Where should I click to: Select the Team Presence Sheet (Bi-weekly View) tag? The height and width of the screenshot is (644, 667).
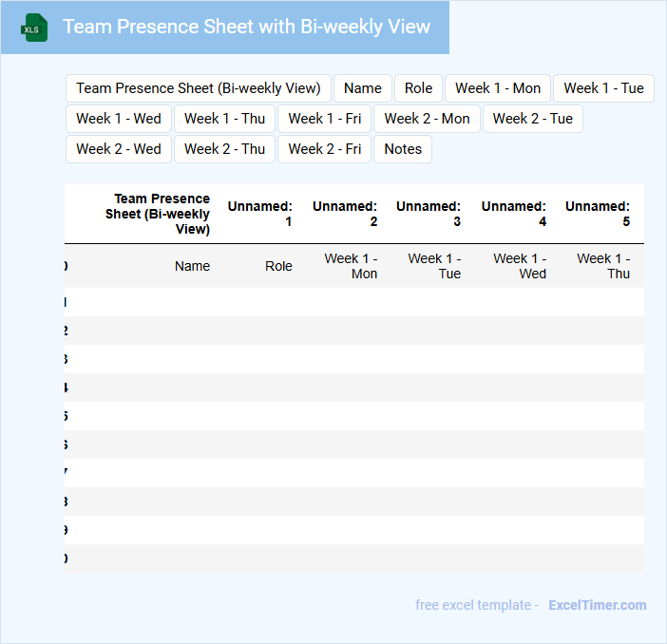[x=199, y=88]
